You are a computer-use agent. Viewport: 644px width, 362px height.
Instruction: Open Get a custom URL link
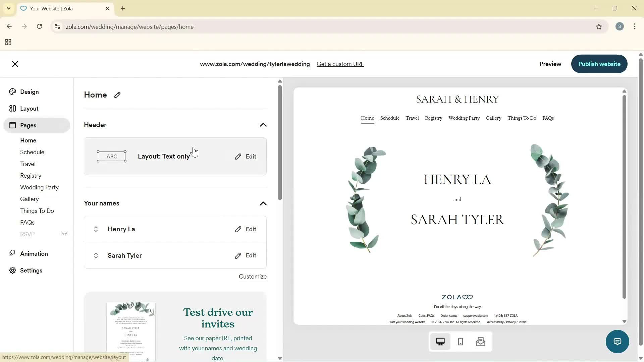click(340, 64)
